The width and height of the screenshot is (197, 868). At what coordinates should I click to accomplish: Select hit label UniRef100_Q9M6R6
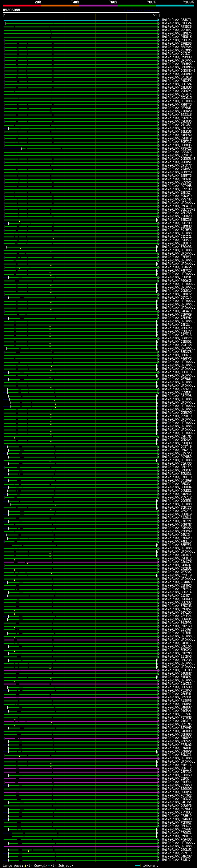click(x=176, y=91)
